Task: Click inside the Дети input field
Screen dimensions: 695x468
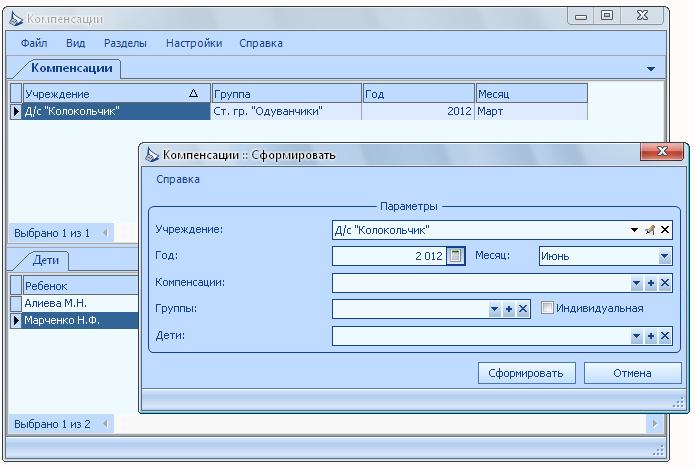Action: point(481,336)
